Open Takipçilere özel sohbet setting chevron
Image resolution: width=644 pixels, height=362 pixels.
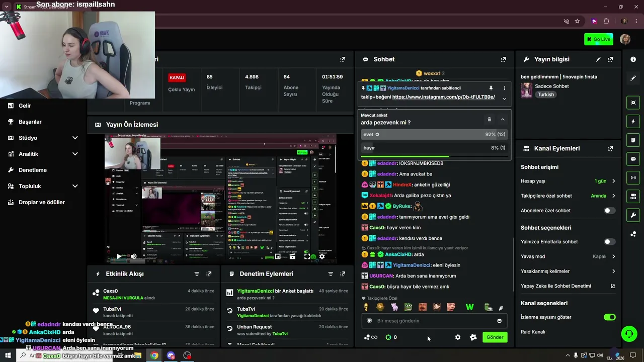tap(613, 196)
